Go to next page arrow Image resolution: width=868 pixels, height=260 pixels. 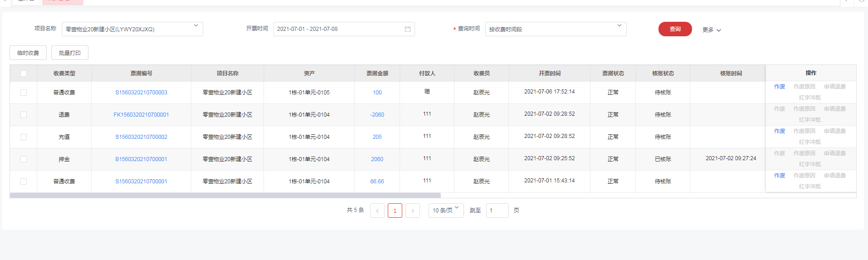point(413,211)
